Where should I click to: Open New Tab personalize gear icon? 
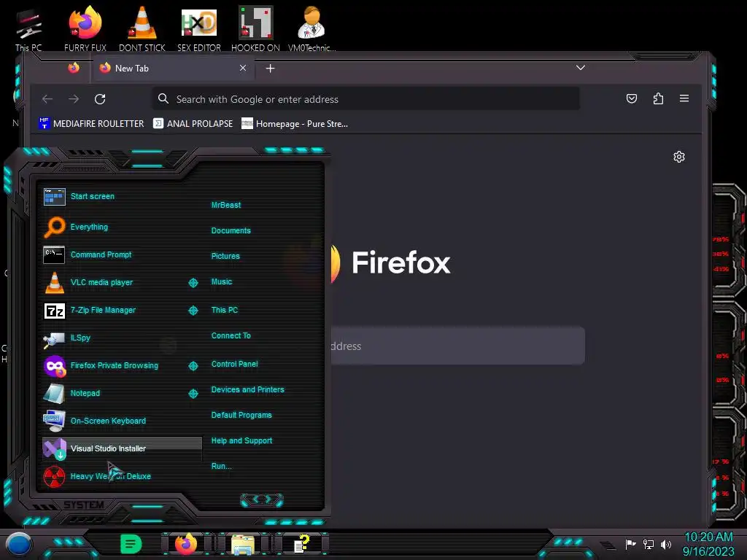(679, 157)
